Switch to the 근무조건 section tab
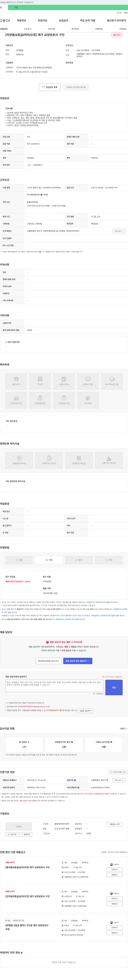Viewport: 128px width, 980px height. pos(28,29)
